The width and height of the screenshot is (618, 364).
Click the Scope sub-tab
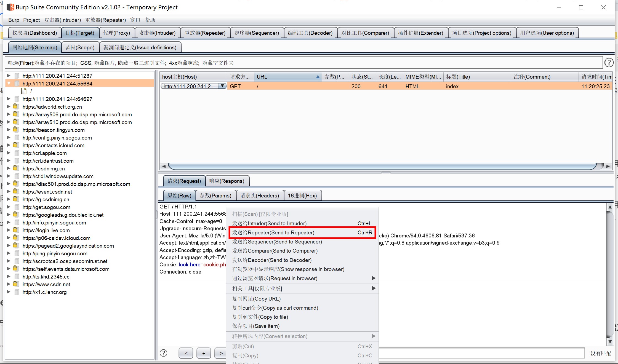pos(80,47)
